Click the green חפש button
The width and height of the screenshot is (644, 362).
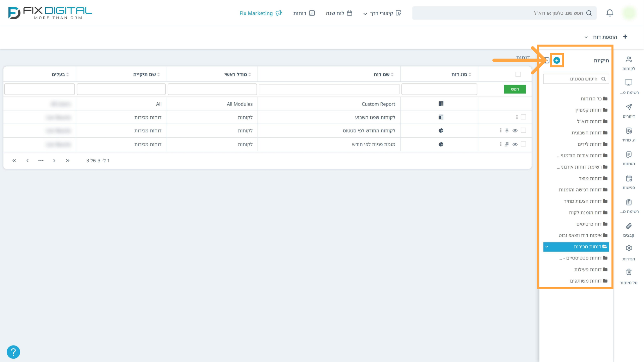(515, 89)
